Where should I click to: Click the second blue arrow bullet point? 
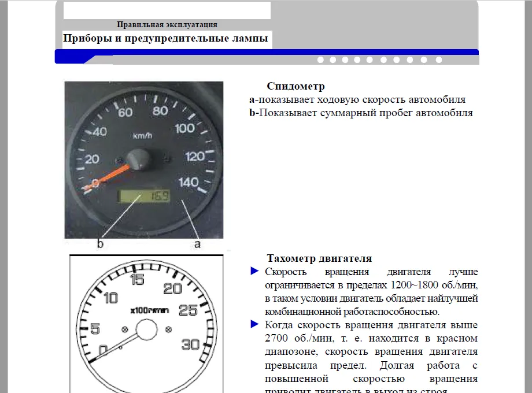pos(254,324)
